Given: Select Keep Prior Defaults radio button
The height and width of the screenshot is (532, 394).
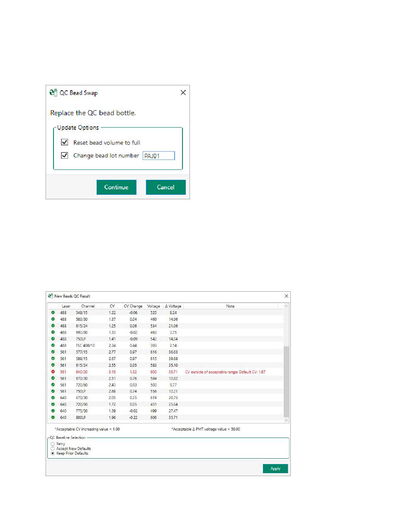Looking at the screenshot, I should 53,453.
